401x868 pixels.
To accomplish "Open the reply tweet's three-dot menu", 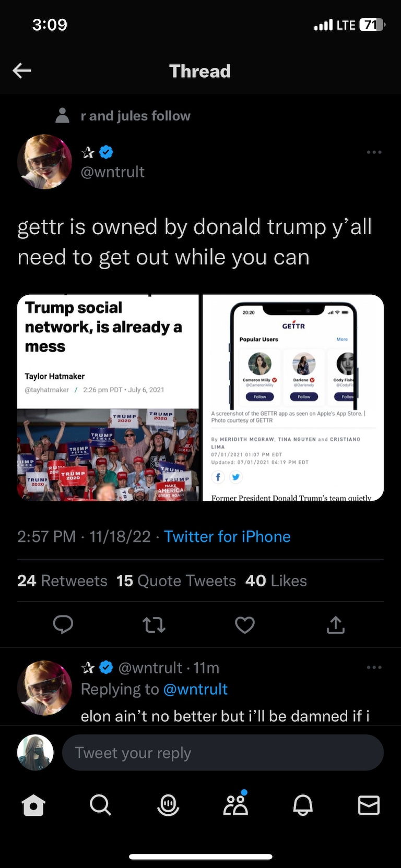I will 374,668.
